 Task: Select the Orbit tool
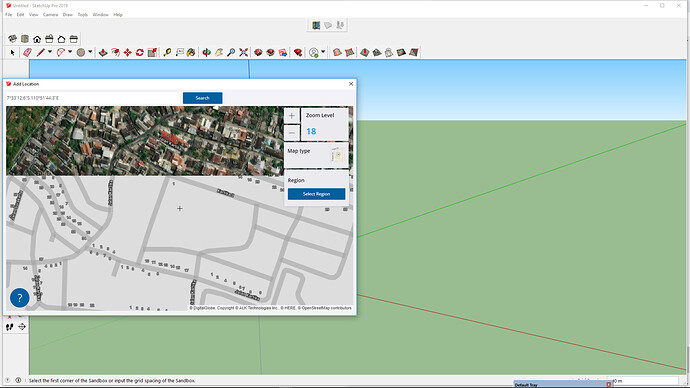pyautogui.click(x=206, y=52)
